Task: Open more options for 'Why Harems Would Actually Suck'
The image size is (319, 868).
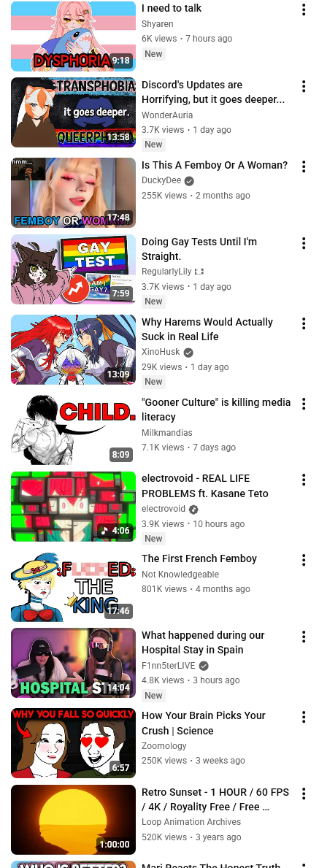Action: 304,323
